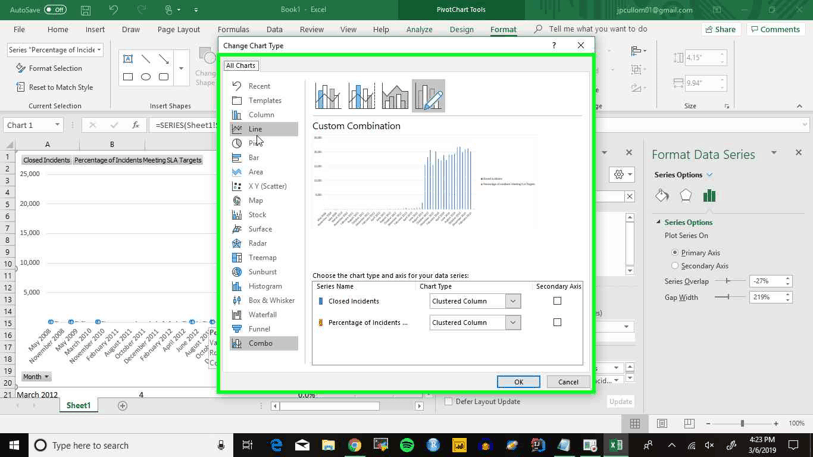Toggle the AutoSave switch

[55, 10]
